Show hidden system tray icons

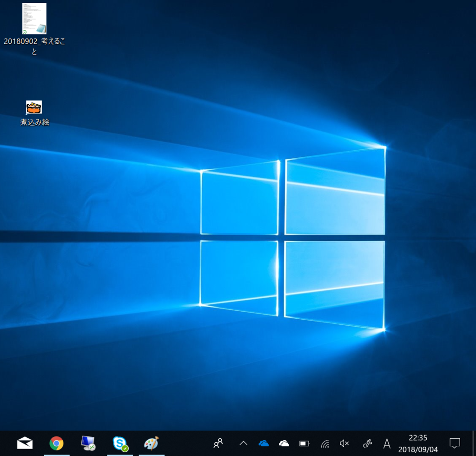(x=244, y=443)
